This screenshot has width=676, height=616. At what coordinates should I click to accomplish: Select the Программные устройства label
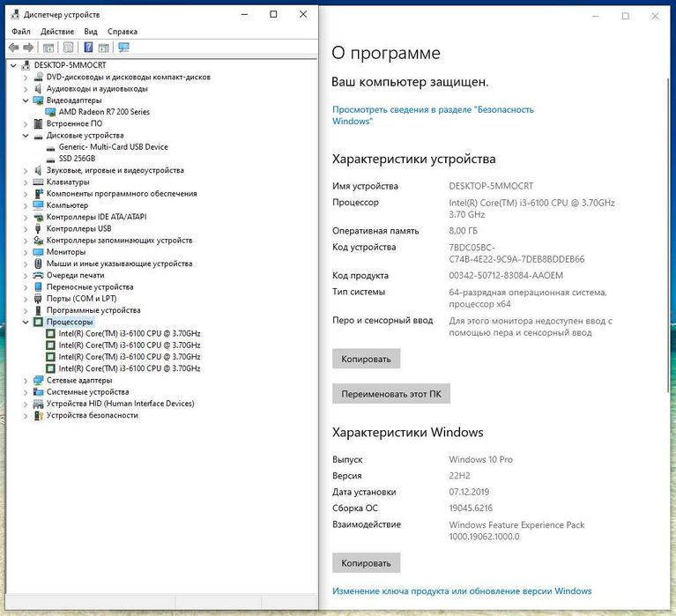[x=93, y=310]
